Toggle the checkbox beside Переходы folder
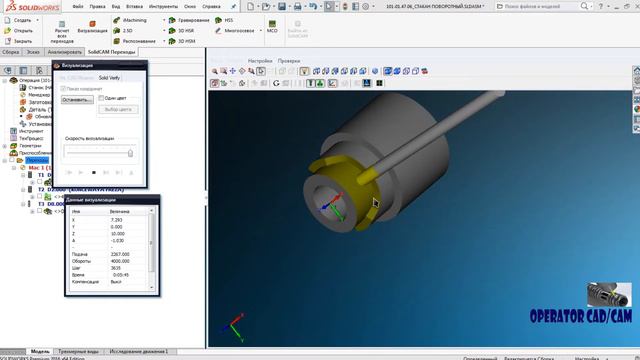 click(12, 160)
